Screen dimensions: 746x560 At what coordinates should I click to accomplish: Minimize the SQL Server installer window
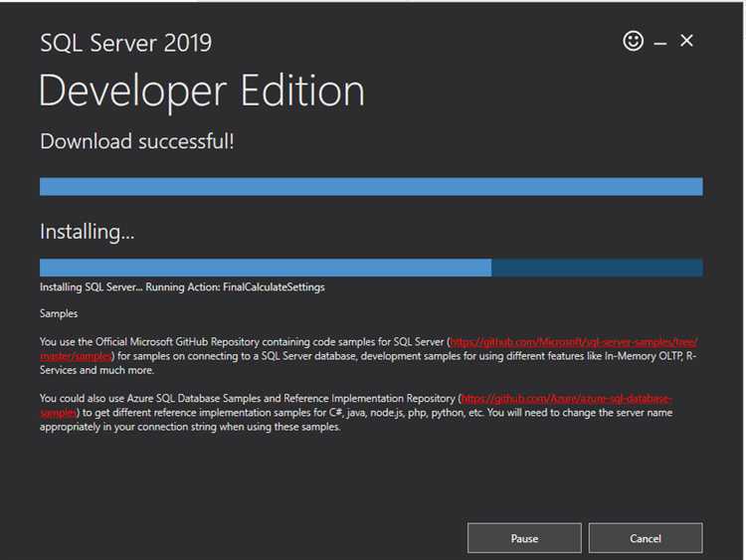point(660,43)
